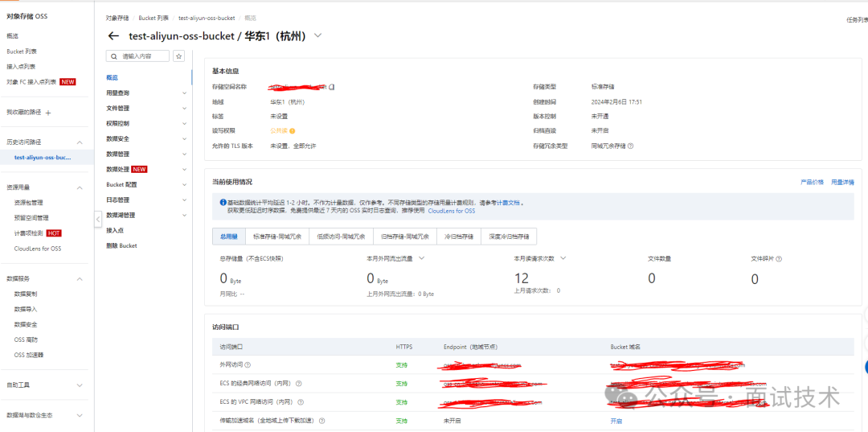The height and width of the screenshot is (432, 868).
Task: Expand 日志管理 in bucket menu
Action: pos(184,200)
